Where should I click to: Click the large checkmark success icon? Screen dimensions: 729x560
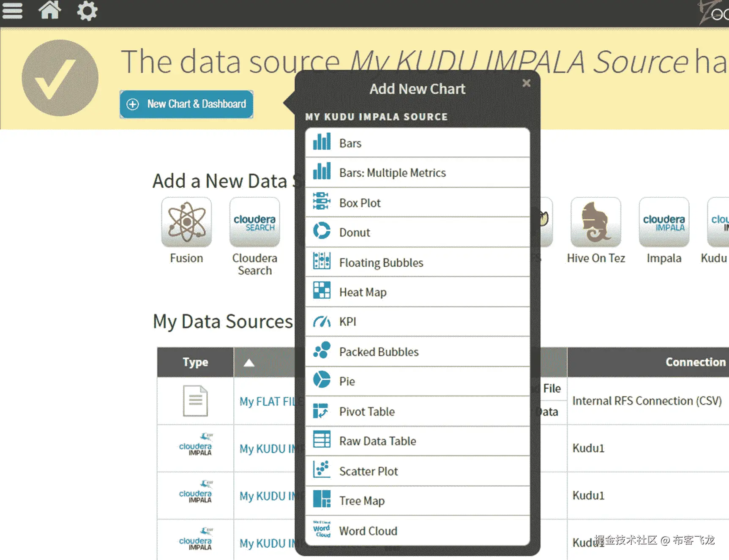pyautogui.click(x=60, y=78)
